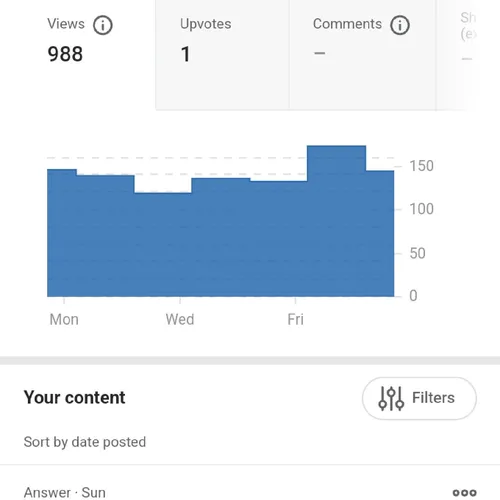Click the last chart bar on the right
500x500 pixels.
(380, 233)
